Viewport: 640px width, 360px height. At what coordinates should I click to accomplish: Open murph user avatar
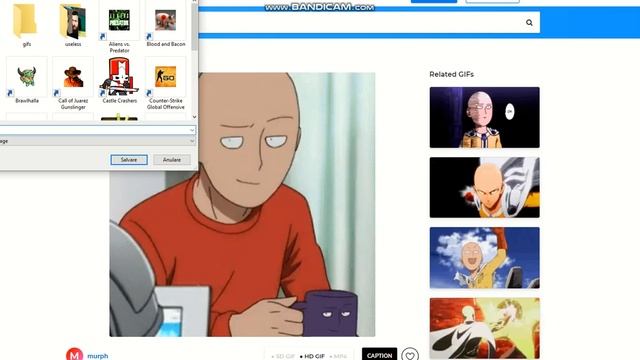74,355
